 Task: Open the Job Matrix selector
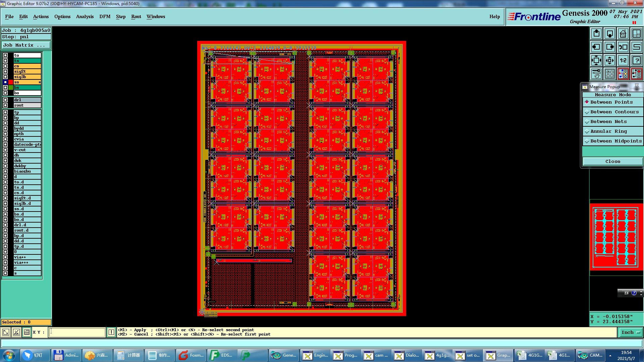tap(26, 45)
